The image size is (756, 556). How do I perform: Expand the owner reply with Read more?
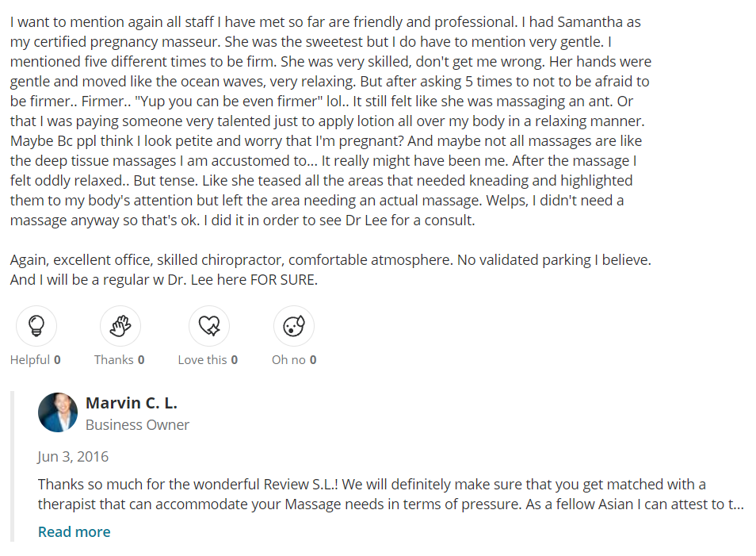pos(74,532)
